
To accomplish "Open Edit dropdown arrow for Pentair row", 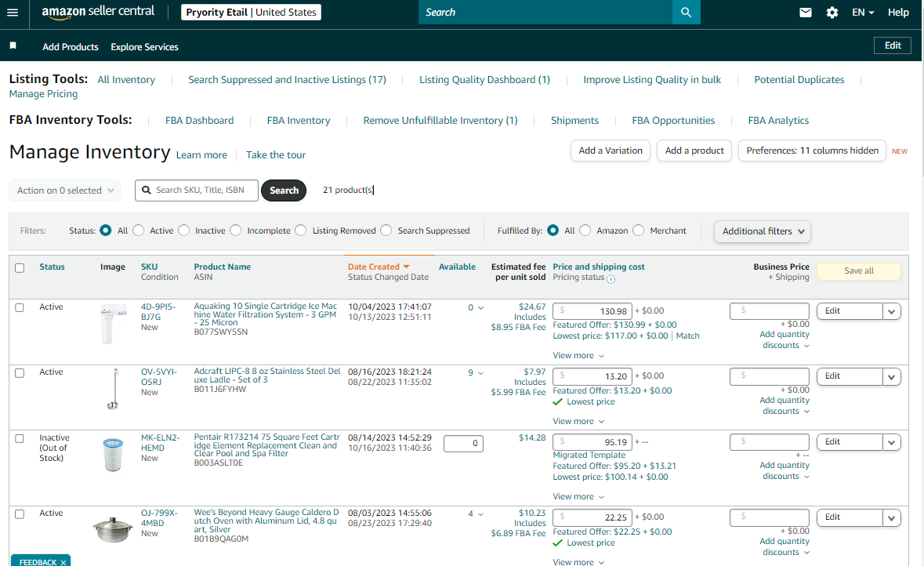I will (x=892, y=442).
